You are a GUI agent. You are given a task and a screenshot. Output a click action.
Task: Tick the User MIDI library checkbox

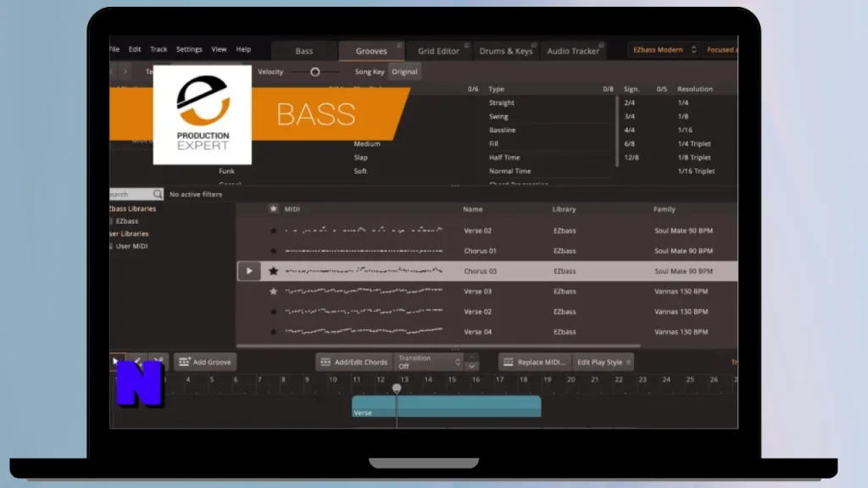coord(111,247)
